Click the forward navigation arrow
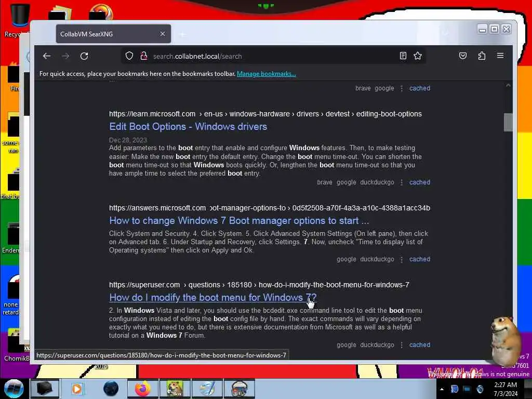Screen dimensions: 532x399 [65, 56]
